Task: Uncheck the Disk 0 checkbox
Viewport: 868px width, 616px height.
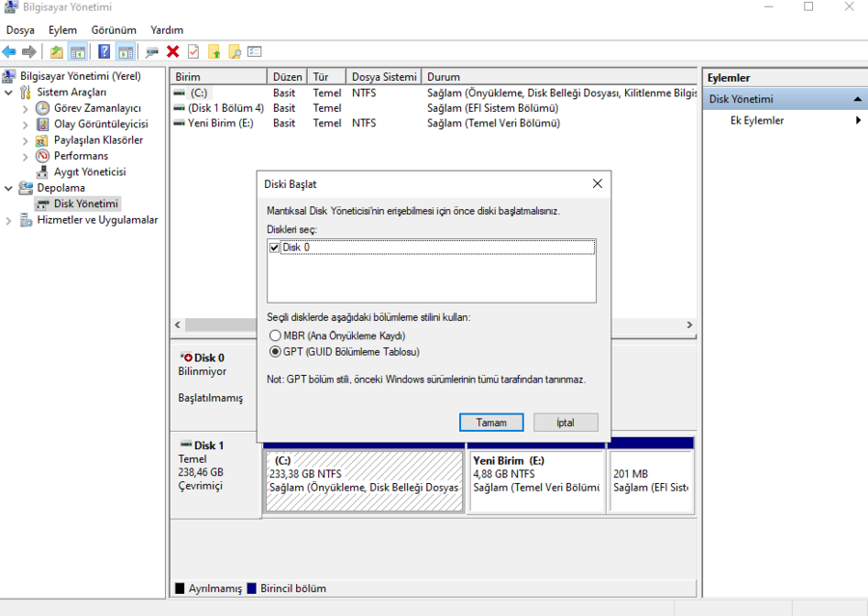Action: point(275,248)
